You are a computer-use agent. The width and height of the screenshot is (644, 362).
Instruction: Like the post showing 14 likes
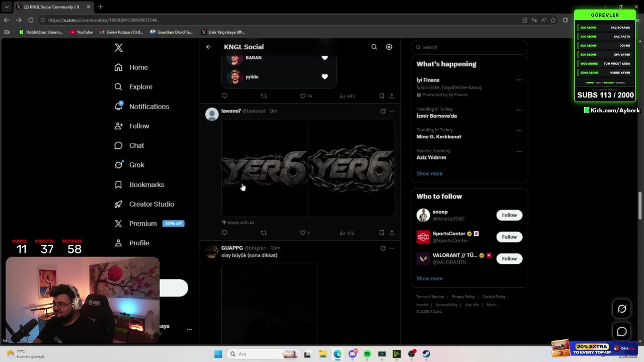coord(306,96)
